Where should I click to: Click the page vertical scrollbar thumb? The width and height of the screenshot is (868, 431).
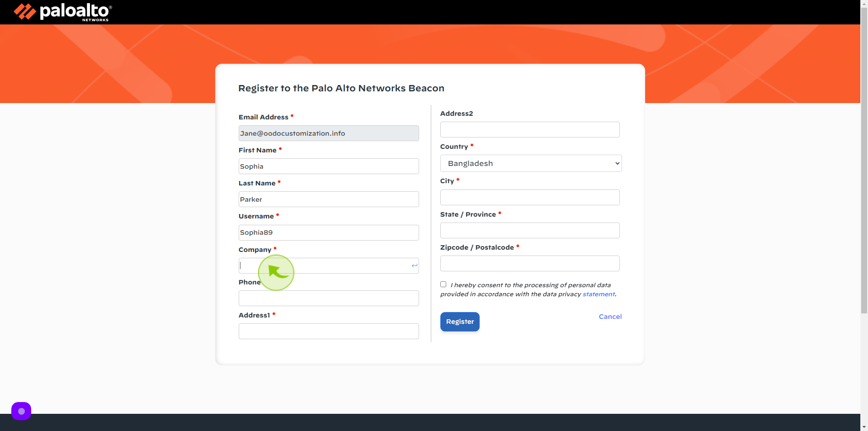pos(864,160)
